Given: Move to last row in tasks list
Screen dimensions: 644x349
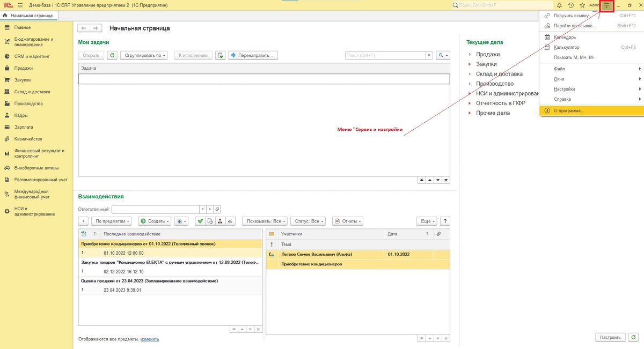Looking at the screenshot, I should [446, 180].
